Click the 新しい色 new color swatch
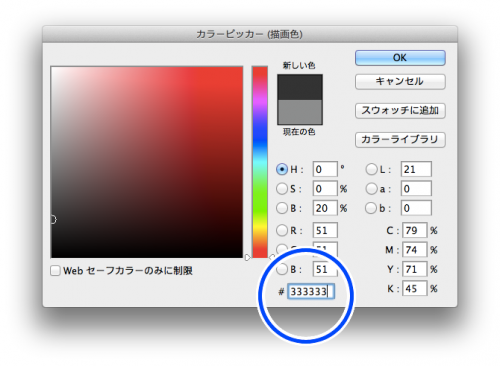 (x=300, y=87)
